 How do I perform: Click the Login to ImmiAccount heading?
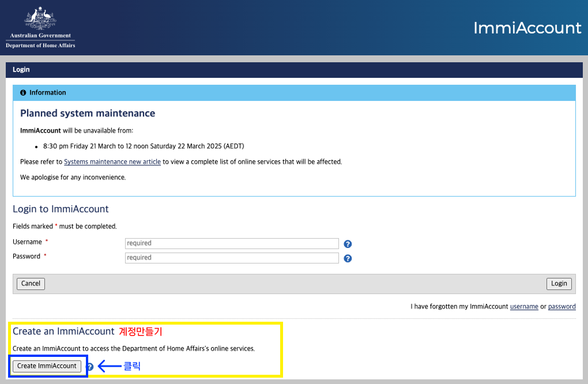click(x=61, y=209)
